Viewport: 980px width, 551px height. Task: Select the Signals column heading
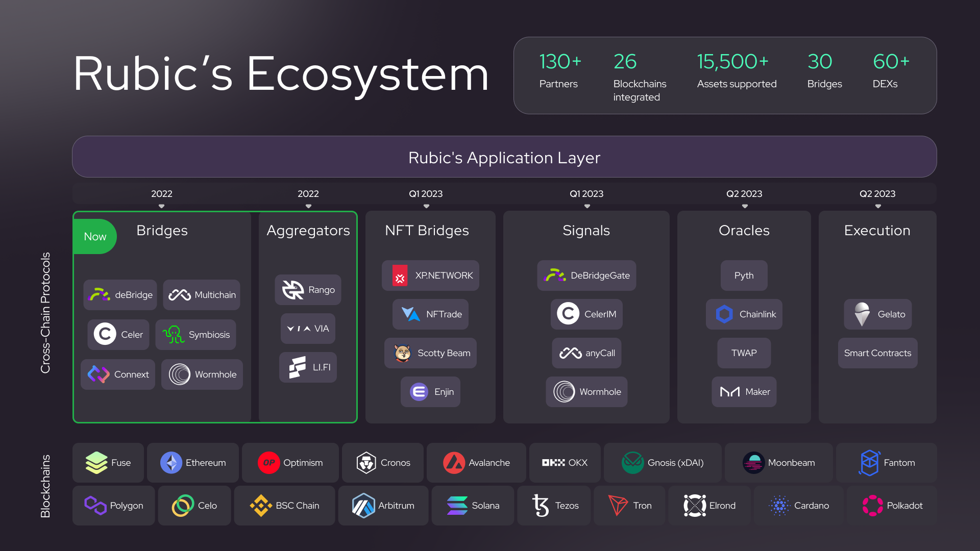click(586, 231)
